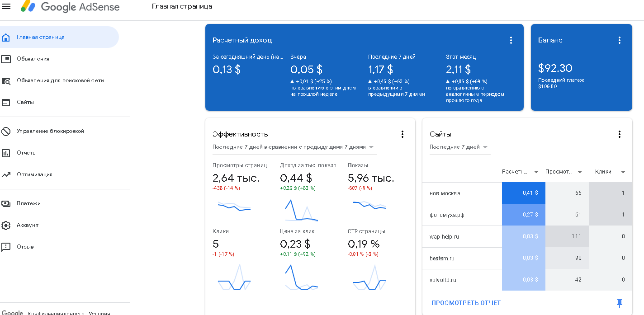The width and height of the screenshot is (644, 315).
Task: Open the hamburger main menu
Action: 6,6
